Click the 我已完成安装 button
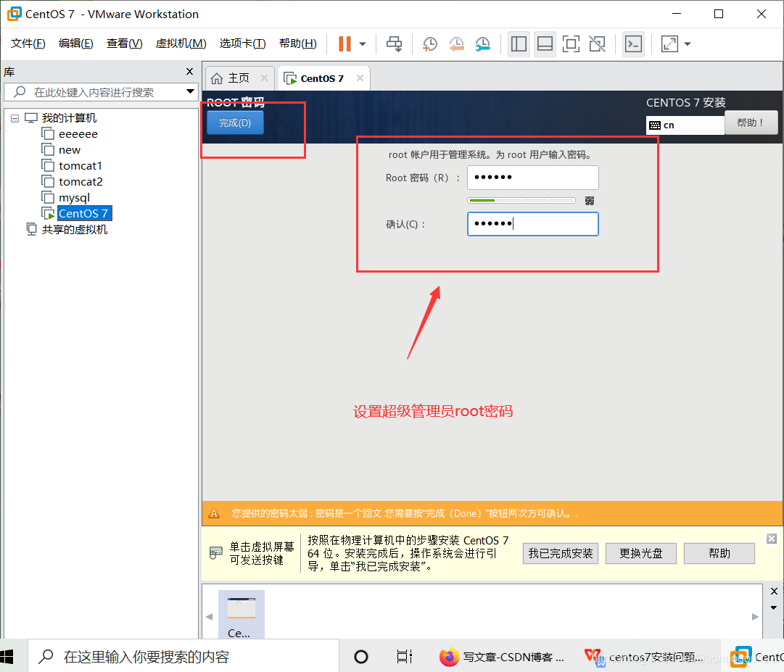The width and height of the screenshot is (784, 672). tap(560, 553)
